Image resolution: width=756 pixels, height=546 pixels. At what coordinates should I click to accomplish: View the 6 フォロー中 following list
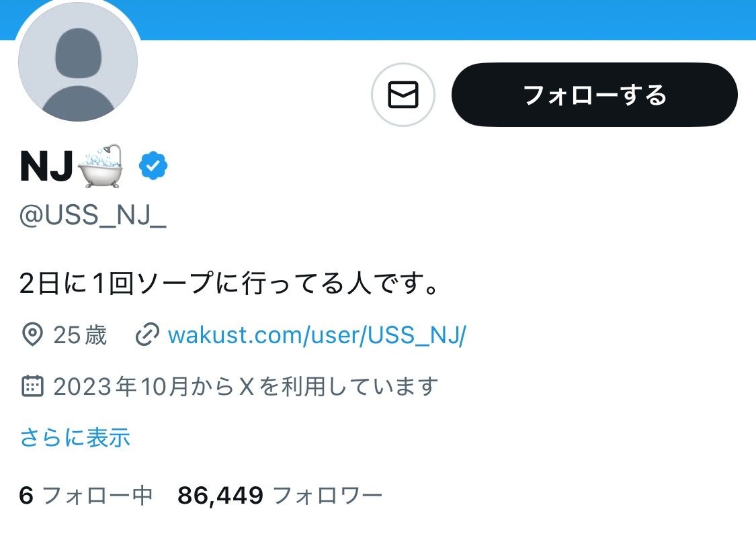pos(86,496)
